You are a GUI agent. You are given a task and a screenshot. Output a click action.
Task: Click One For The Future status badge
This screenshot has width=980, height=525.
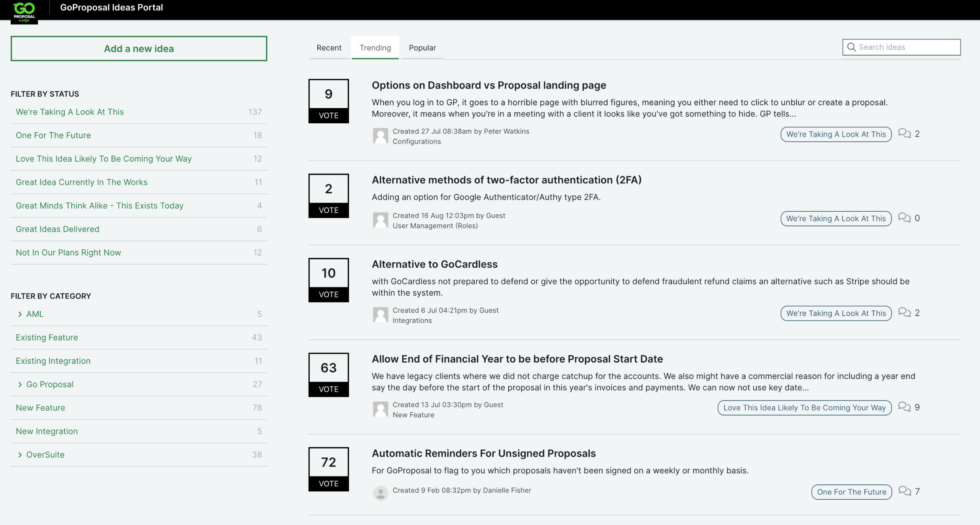[x=851, y=492]
